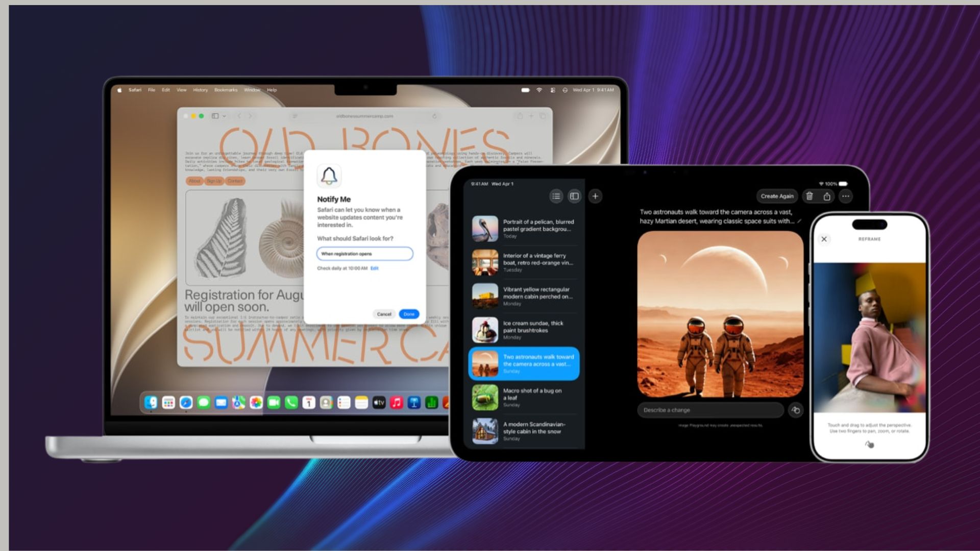Open Mail from the Dock

(x=221, y=403)
